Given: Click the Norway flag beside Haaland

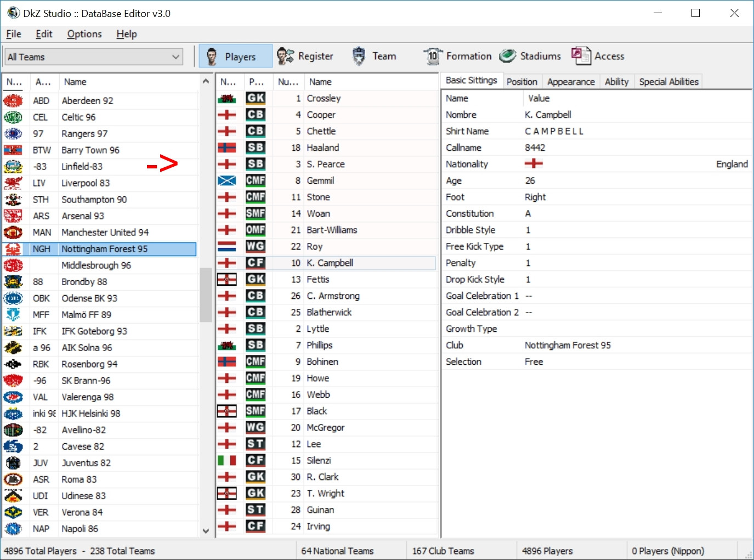Looking at the screenshot, I should (227, 148).
